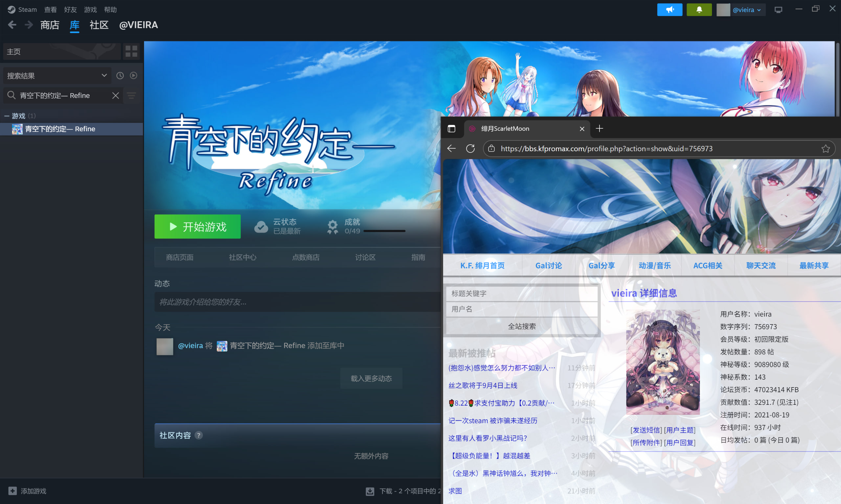Reload the browser page
Image resolution: width=841 pixels, height=504 pixels.
pyautogui.click(x=470, y=148)
